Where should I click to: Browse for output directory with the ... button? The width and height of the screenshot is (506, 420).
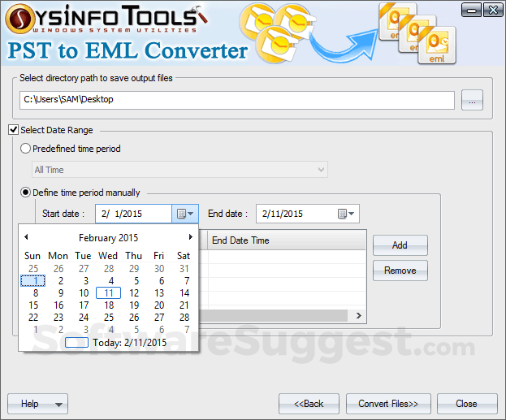click(472, 100)
